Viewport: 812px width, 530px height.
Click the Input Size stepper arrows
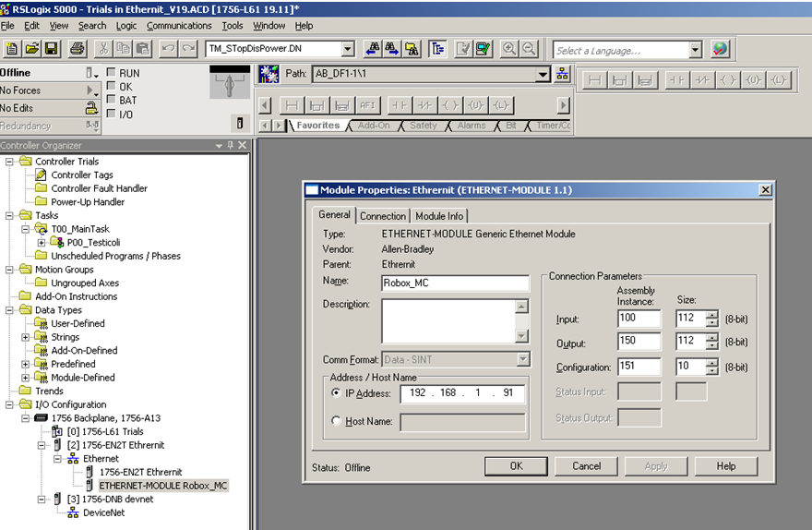(712, 319)
